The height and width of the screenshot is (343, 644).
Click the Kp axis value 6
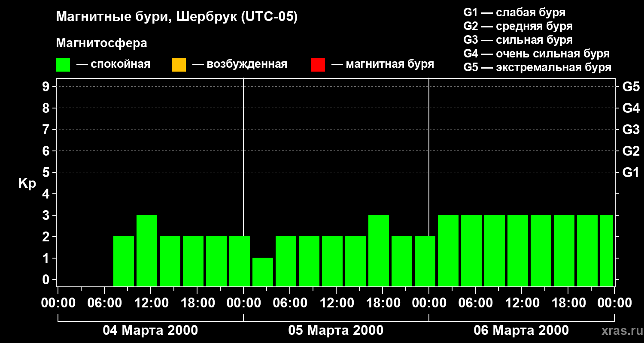(47, 151)
